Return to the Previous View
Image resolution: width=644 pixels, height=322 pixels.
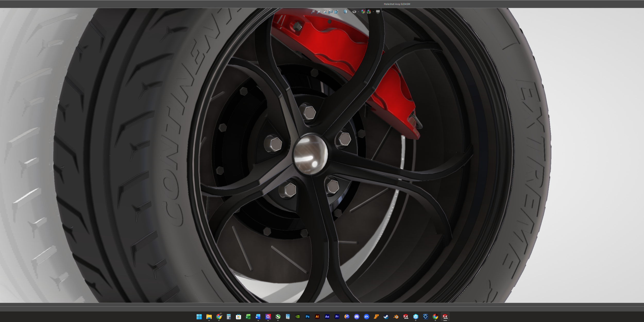(x=325, y=12)
